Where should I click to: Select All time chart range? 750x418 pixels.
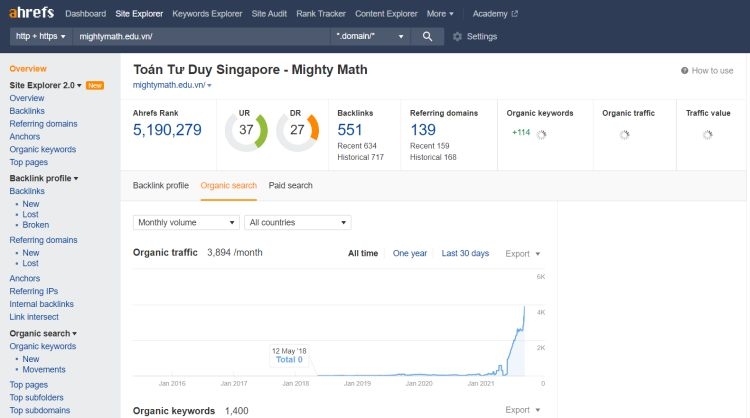tap(363, 253)
